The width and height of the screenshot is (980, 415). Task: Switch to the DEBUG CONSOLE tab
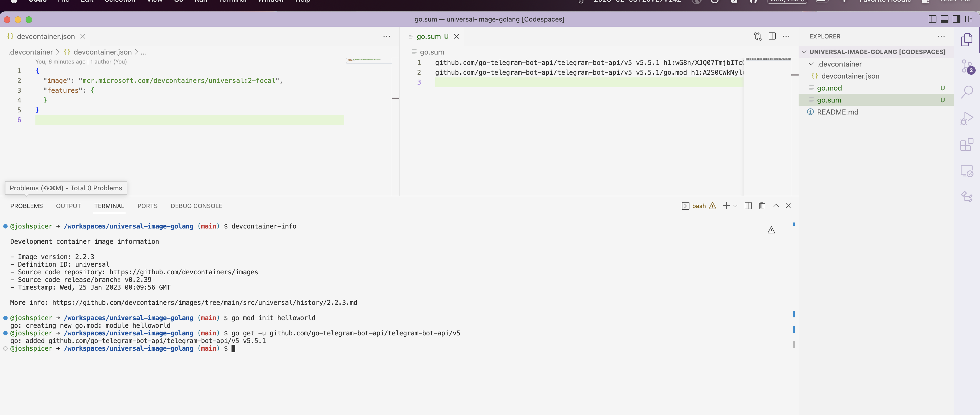(196, 206)
